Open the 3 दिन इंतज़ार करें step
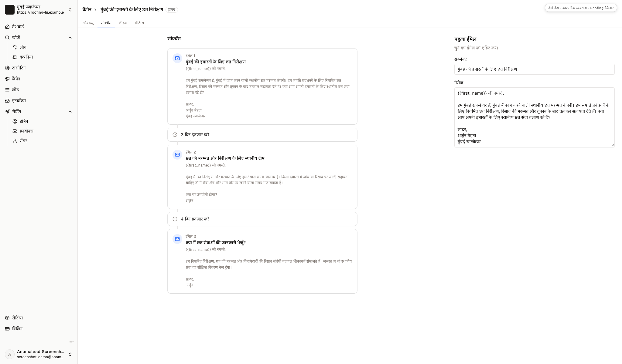The width and height of the screenshot is (622, 364). coord(262,135)
